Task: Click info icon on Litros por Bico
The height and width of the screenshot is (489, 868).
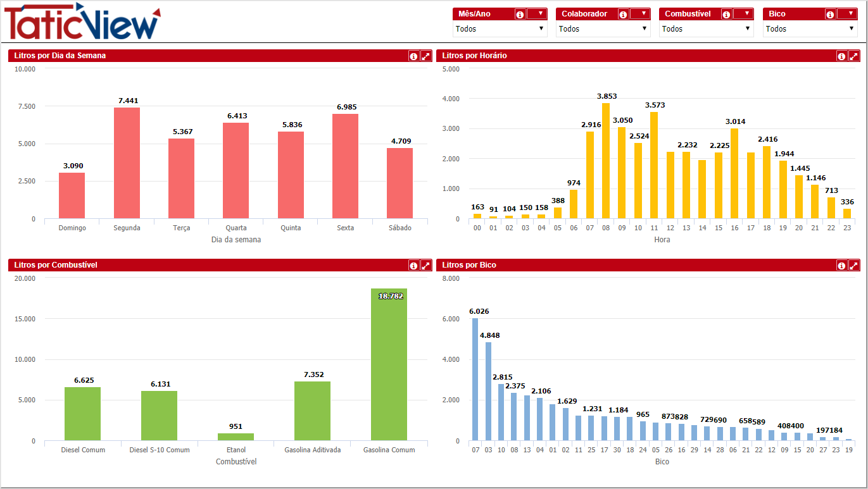Action: [x=841, y=266]
